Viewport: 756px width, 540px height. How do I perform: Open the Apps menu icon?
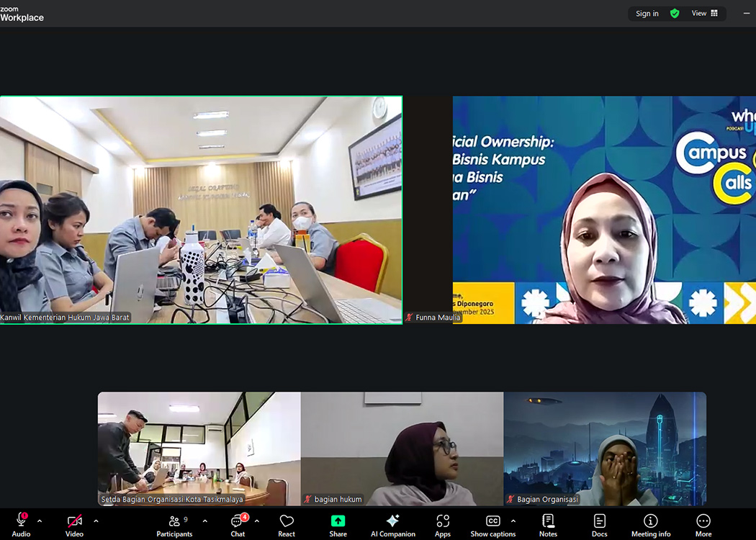443,523
